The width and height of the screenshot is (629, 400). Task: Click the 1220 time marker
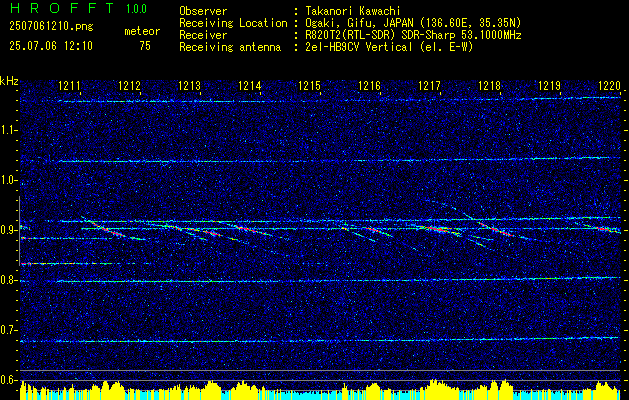pos(609,85)
